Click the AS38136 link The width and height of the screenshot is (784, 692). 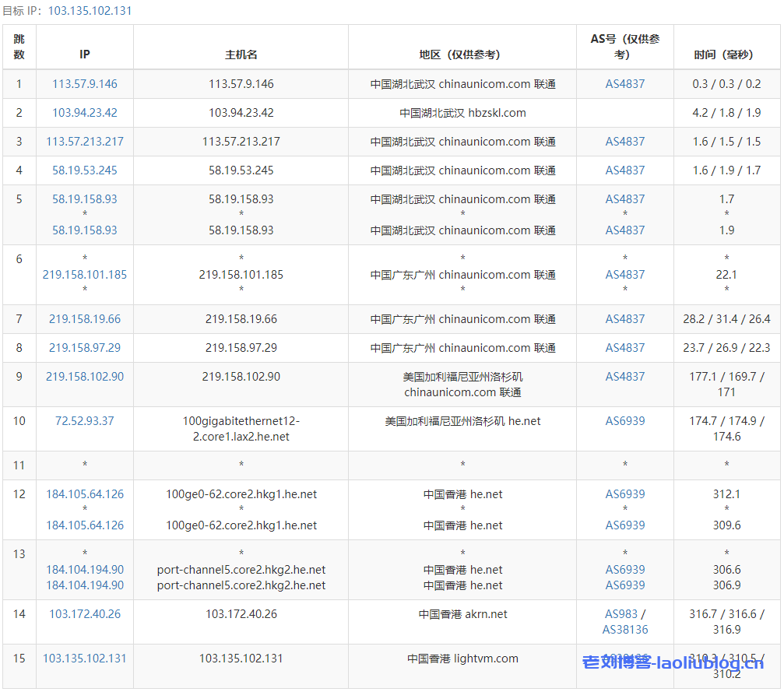pyautogui.click(x=625, y=630)
